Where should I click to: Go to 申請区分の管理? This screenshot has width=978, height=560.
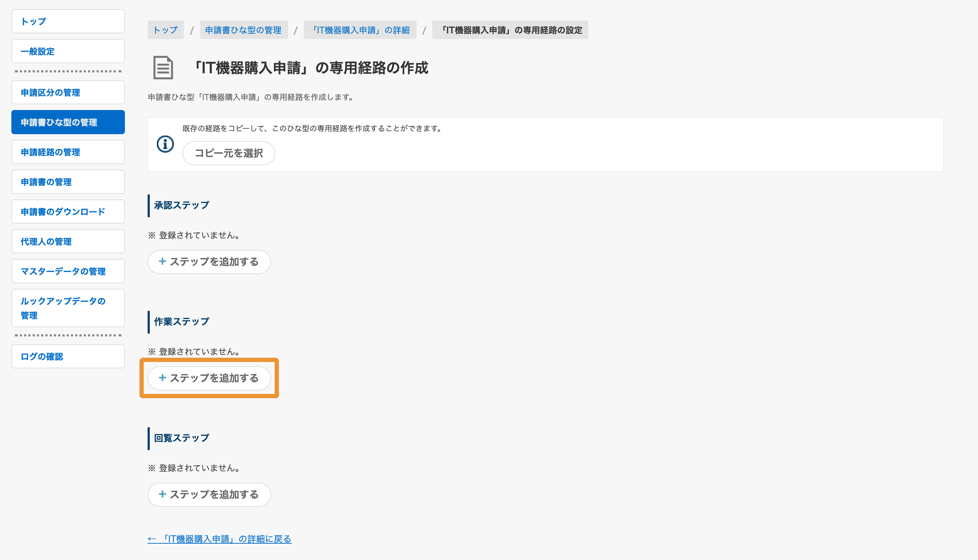68,92
